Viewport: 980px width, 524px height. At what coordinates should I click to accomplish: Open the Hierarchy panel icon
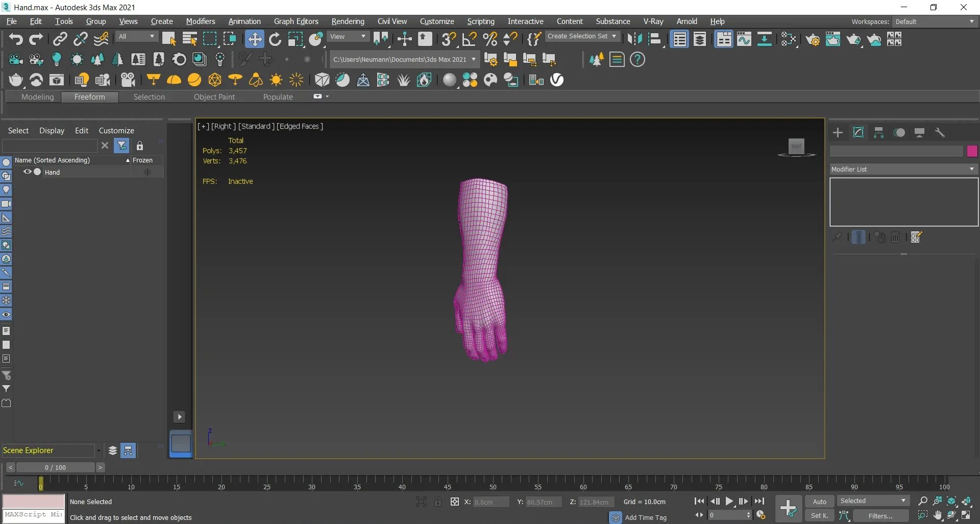click(x=878, y=133)
